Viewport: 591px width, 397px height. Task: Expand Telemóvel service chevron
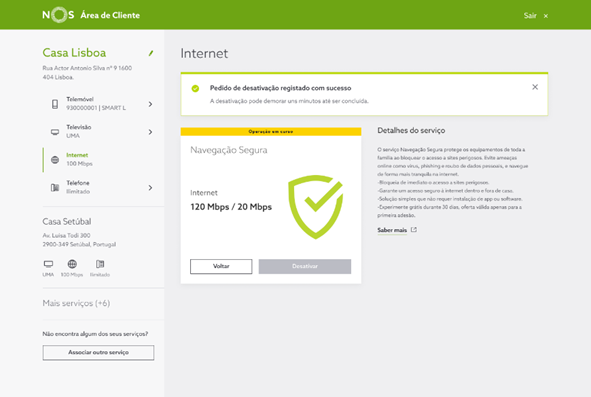pos(150,104)
